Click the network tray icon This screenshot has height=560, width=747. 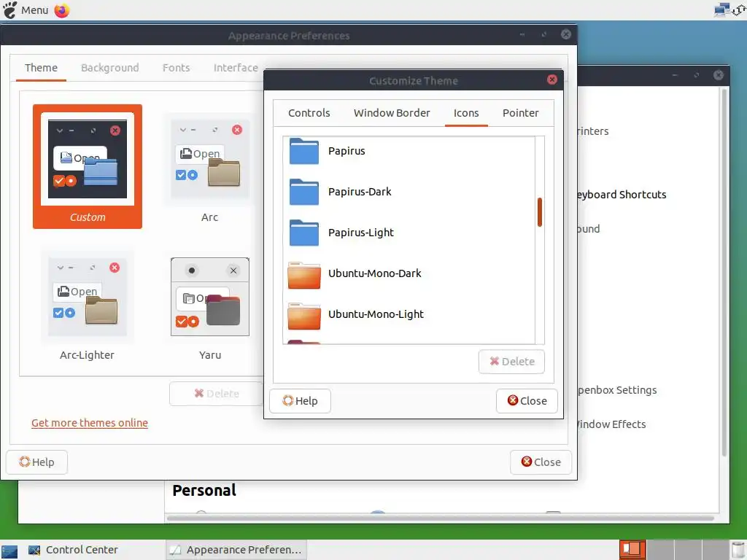coord(722,10)
